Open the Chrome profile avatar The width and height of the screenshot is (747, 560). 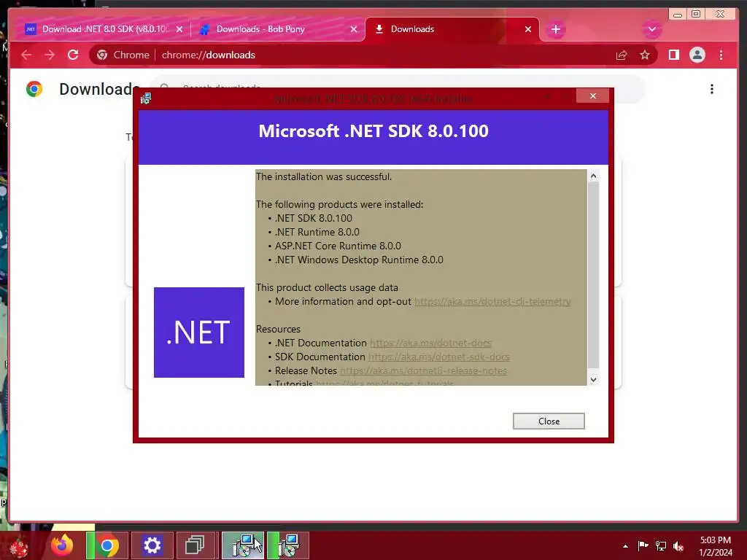[x=697, y=55]
